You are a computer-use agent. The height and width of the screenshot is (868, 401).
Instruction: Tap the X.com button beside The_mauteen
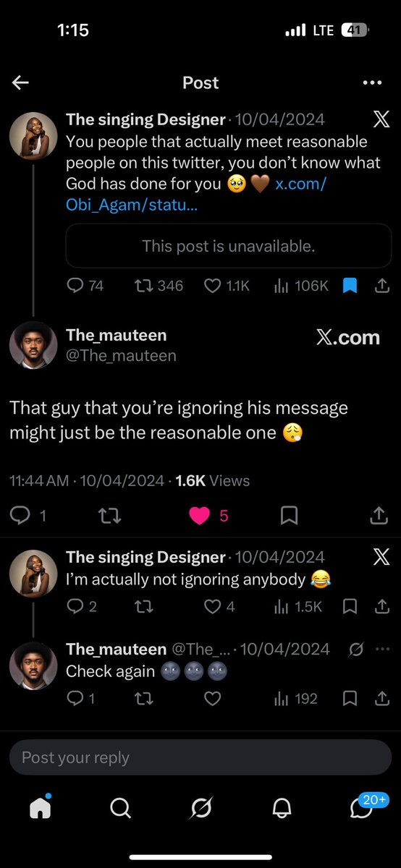click(x=348, y=337)
